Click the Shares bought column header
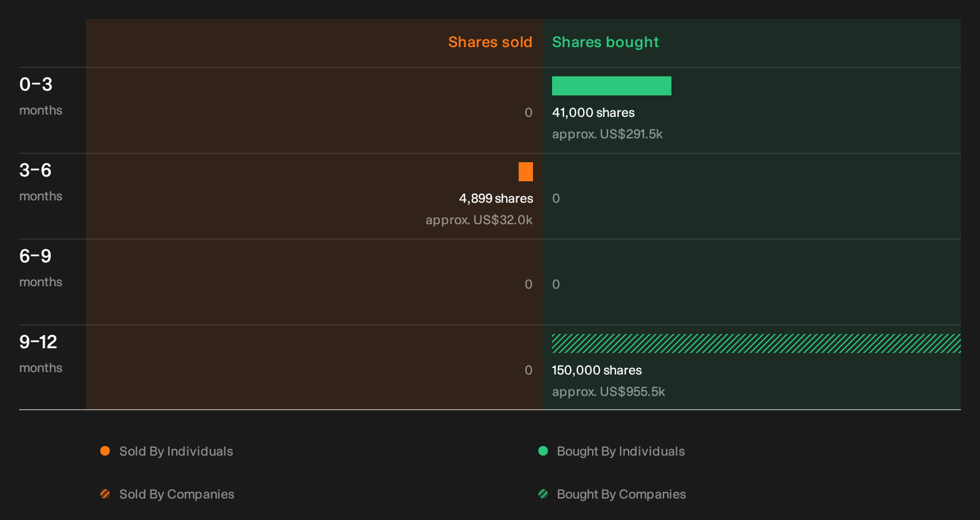This screenshot has width=980, height=520. pyautogui.click(x=605, y=42)
